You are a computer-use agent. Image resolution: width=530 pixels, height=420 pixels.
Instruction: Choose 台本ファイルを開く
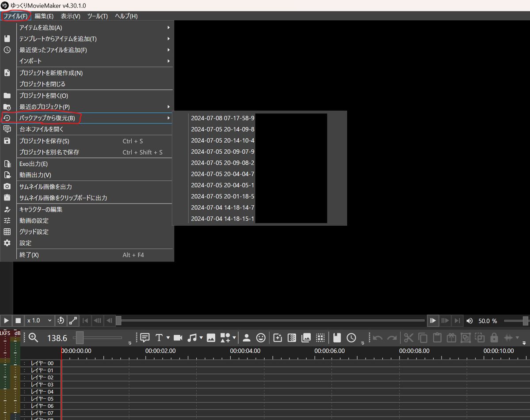pos(95,129)
